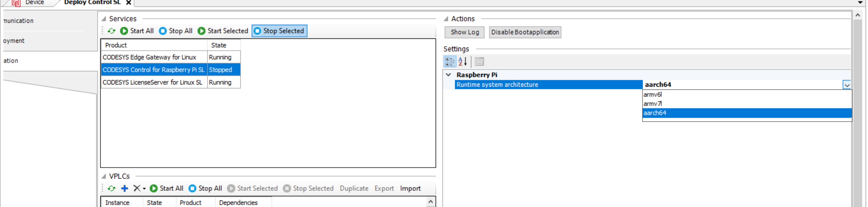Collapse the VPLCs section
The image size is (868, 207).
coord(104,176)
